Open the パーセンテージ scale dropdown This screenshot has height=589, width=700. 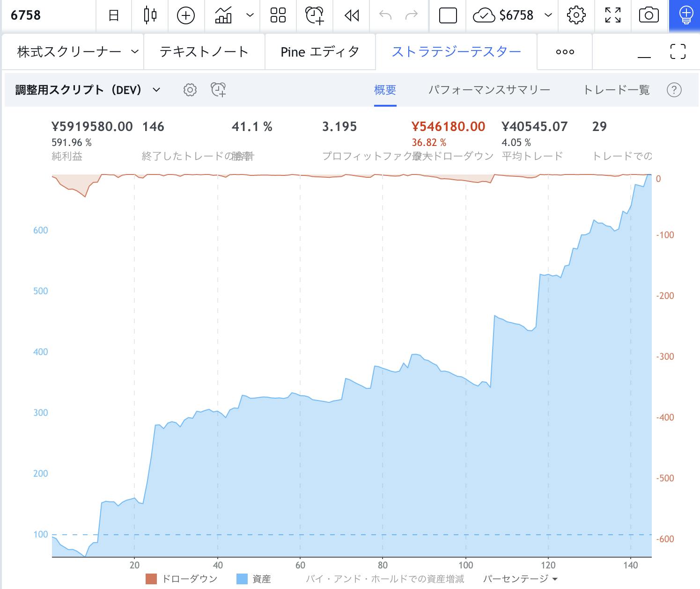coord(520,579)
